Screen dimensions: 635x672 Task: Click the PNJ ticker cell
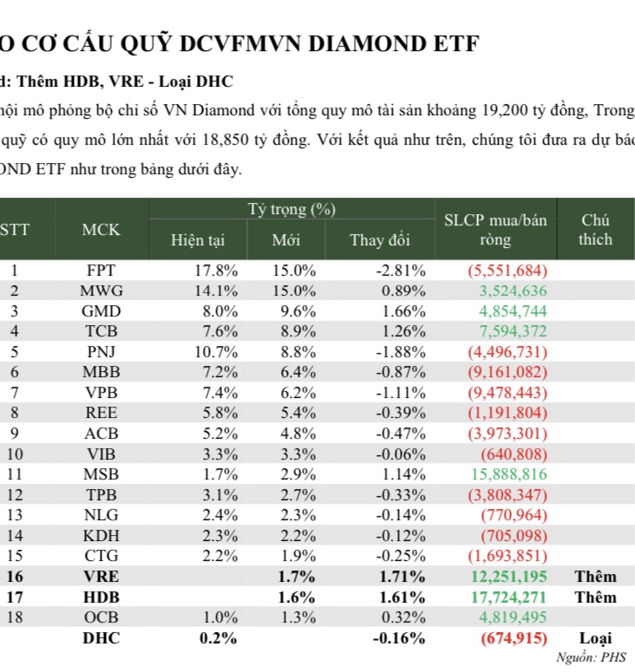pos(101,351)
